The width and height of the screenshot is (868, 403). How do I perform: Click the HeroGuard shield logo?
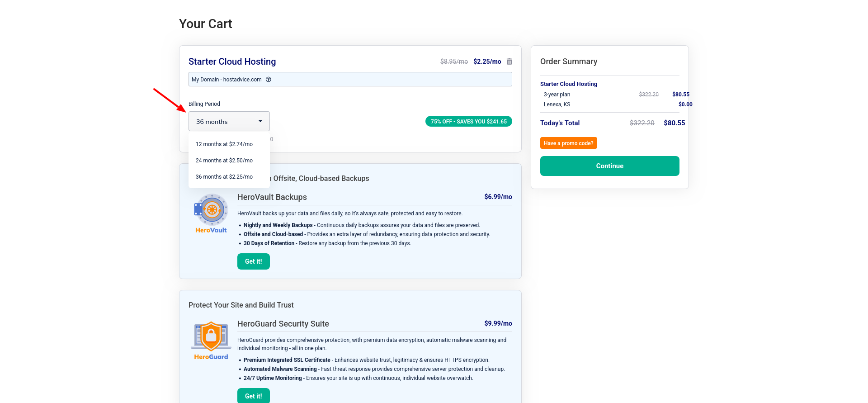(211, 341)
